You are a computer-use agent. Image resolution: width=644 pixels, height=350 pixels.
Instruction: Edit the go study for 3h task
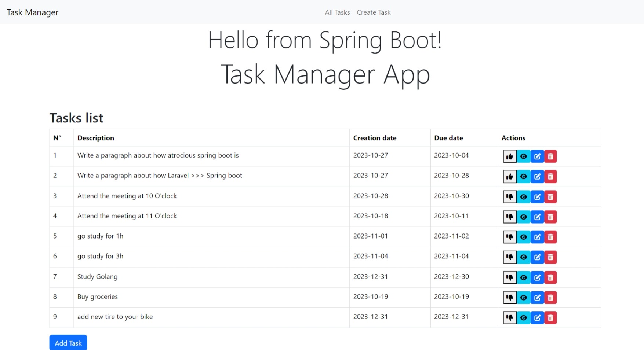[x=537, y=257]
